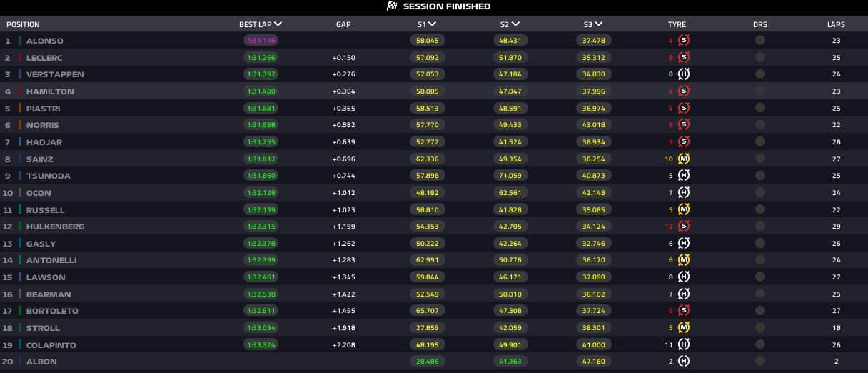Click Alonso's purple best lap time
Viewport: 868px width, 373px height.
[261, 41]
